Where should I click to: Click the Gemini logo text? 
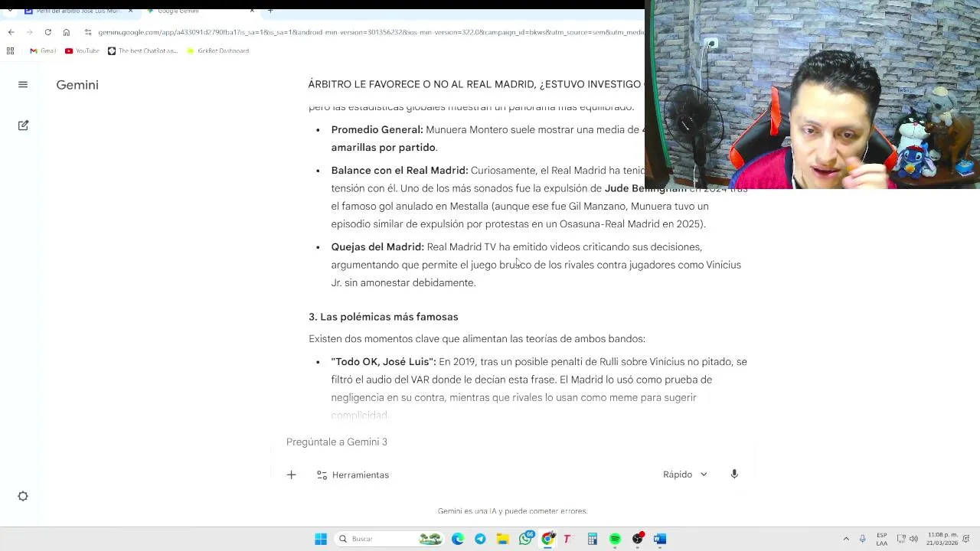pos(77,85)
